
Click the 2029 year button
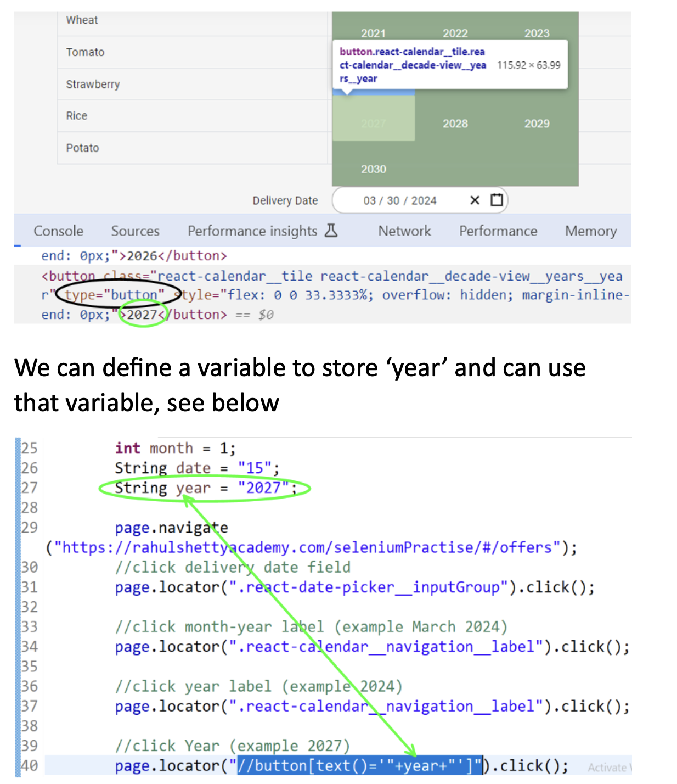pos(537,124)
